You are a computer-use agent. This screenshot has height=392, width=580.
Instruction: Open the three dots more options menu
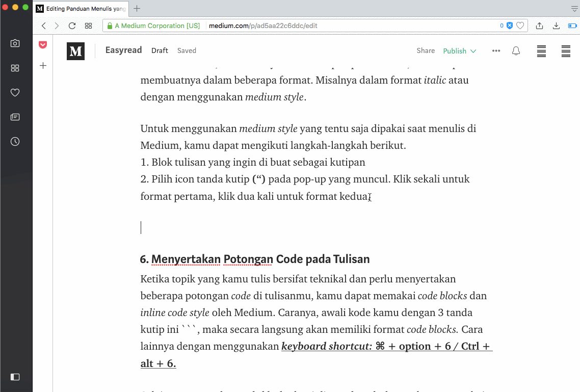click(x=496, y=50)
